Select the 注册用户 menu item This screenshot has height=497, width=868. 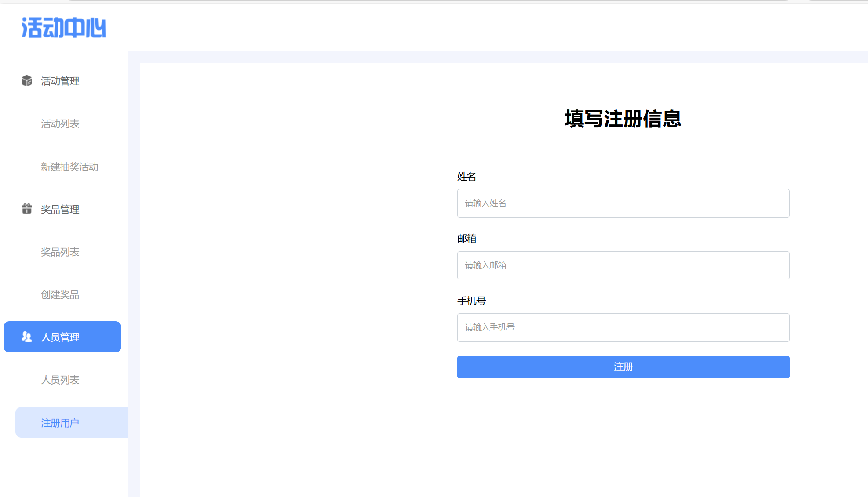coord(60,423)
